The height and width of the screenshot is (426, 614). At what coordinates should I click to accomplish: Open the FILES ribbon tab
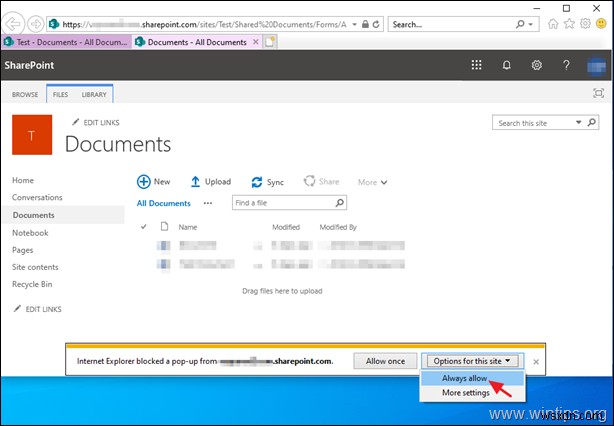tap(60, 94)
